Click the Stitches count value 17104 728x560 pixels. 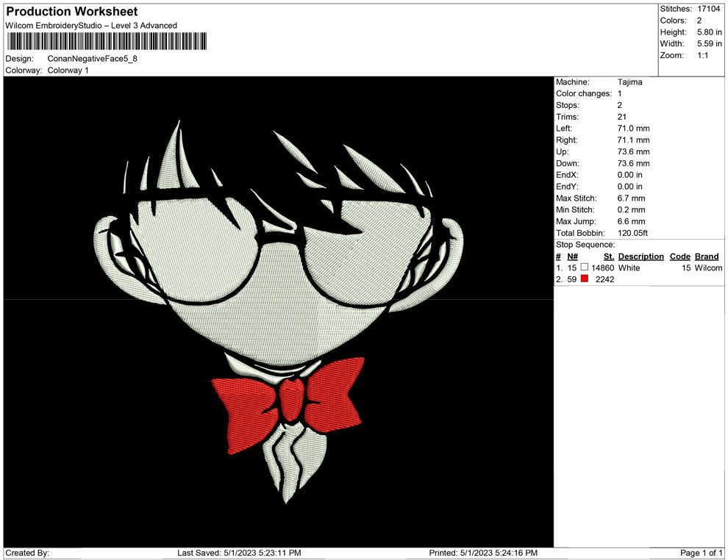coord(707,9)
